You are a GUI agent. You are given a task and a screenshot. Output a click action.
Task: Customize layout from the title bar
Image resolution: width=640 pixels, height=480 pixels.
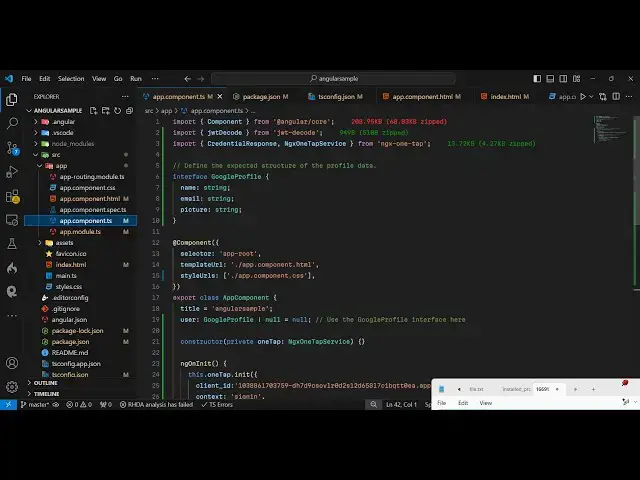(x=576, y=79)
